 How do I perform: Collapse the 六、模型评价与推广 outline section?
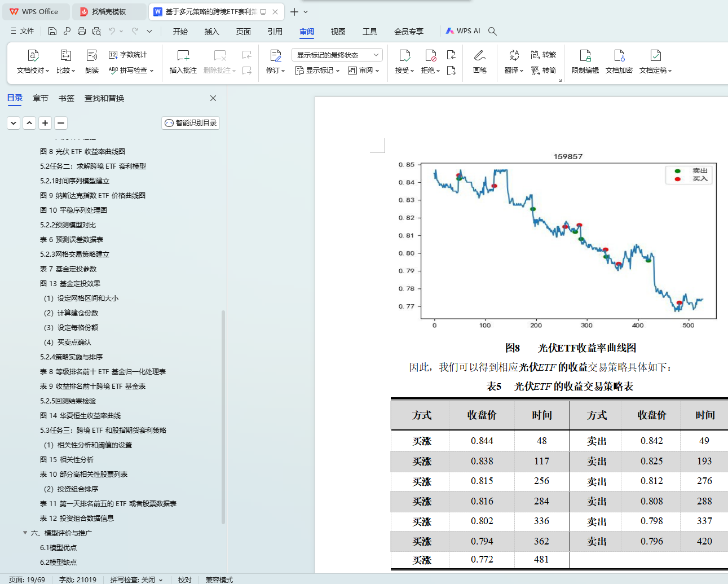coord(25,533)
